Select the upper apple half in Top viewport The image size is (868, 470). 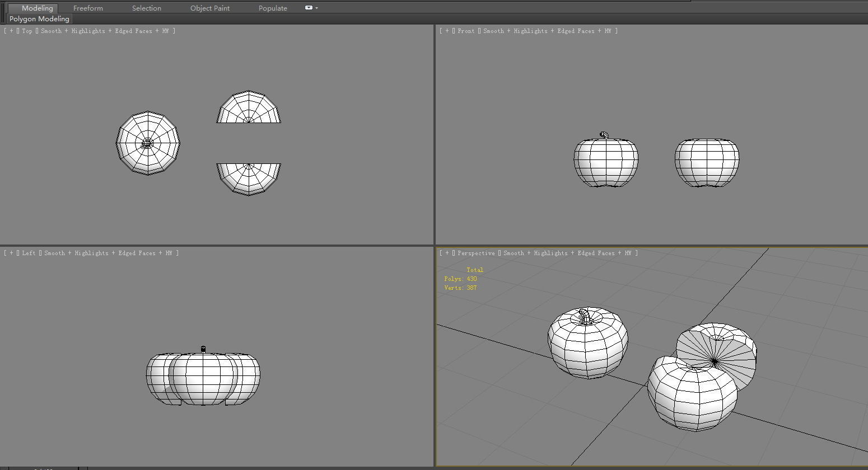point(249,107)
